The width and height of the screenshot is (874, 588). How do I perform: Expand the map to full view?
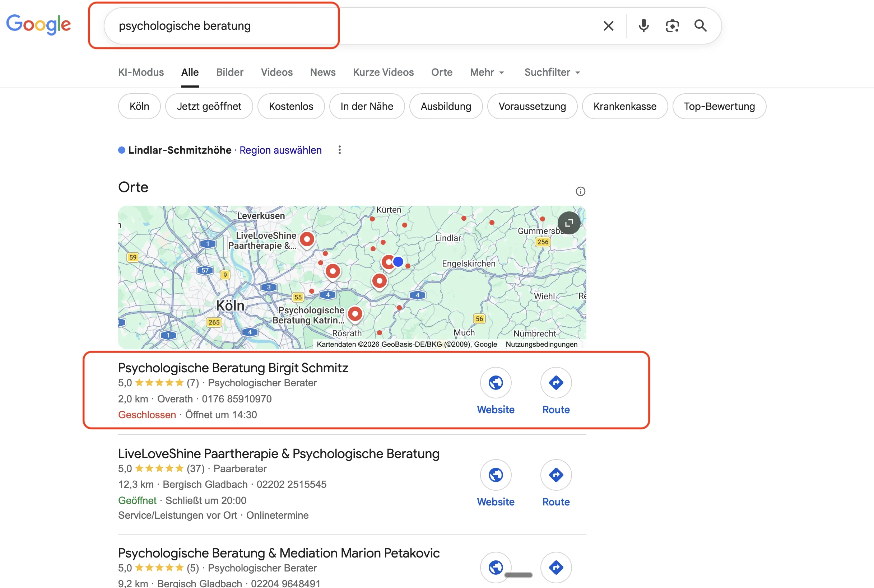568,223
